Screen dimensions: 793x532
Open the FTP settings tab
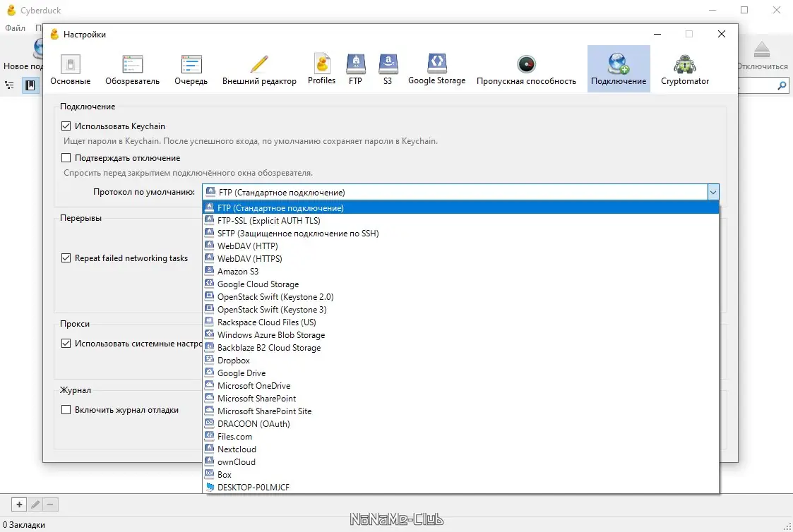click(x=355, y=69)
